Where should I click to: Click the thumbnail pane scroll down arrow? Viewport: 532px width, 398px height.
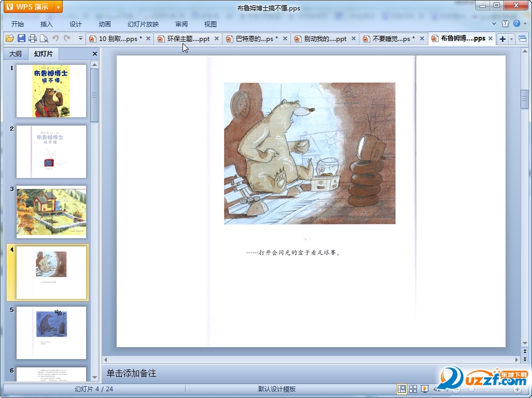95,377
